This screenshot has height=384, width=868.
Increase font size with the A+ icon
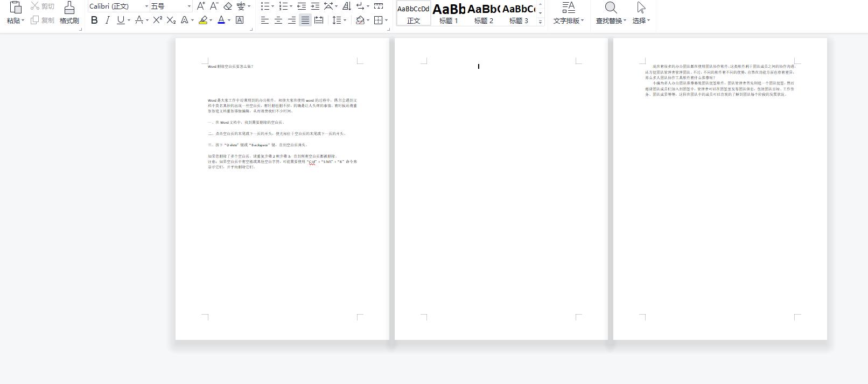200,6
